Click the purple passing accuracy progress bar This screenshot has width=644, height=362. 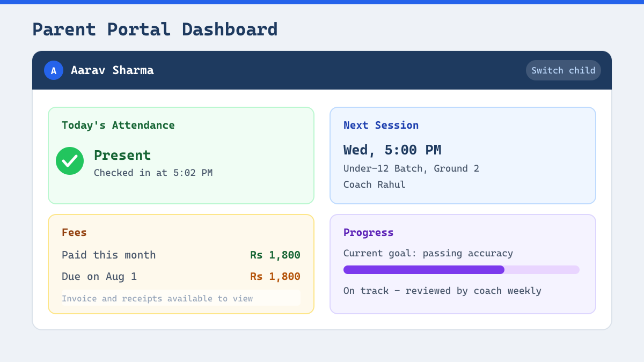coord(462,270)
